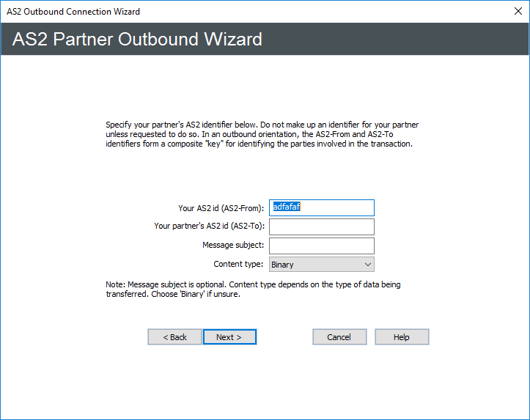This screenshot has height=420, width=530.
Task: Click the 'Your partner's AS2 id (AS2-To):' label
Action: (x=209, y=226)
